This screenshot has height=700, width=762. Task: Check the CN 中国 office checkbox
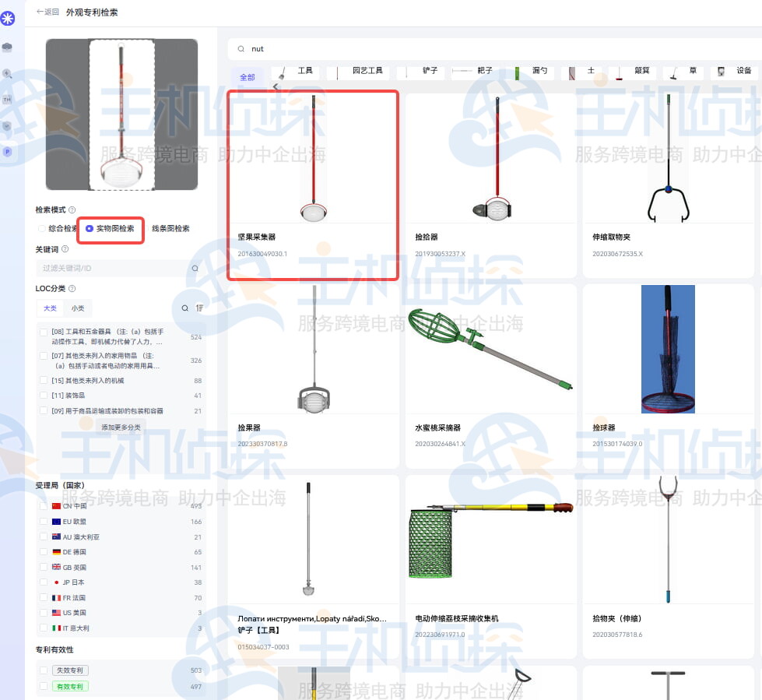pyautogui.click(x=44, y=506)
